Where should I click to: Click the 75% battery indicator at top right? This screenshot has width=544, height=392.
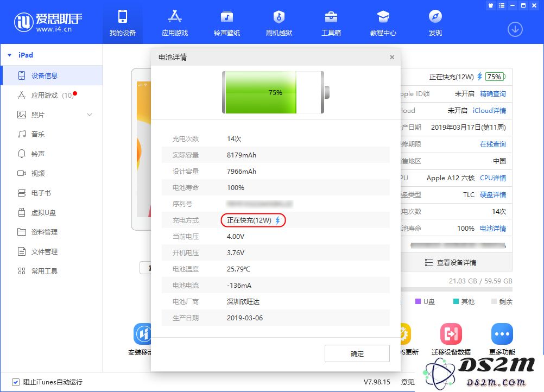495,77
